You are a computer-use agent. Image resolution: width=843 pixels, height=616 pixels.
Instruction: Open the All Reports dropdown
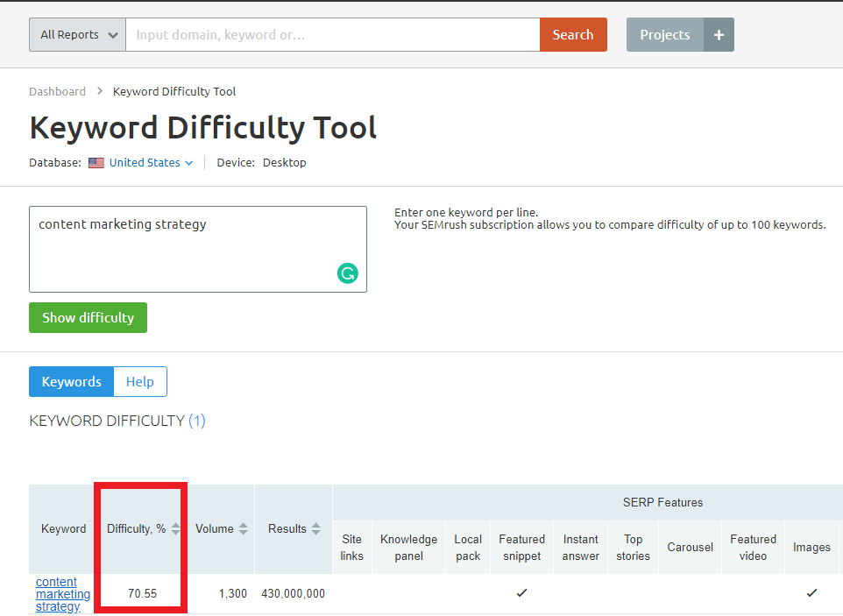[x=77, y=34]
